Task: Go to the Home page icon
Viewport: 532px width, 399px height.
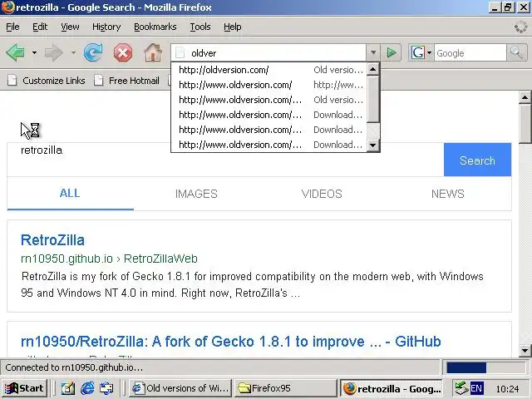Action: (x=153, y=52)
